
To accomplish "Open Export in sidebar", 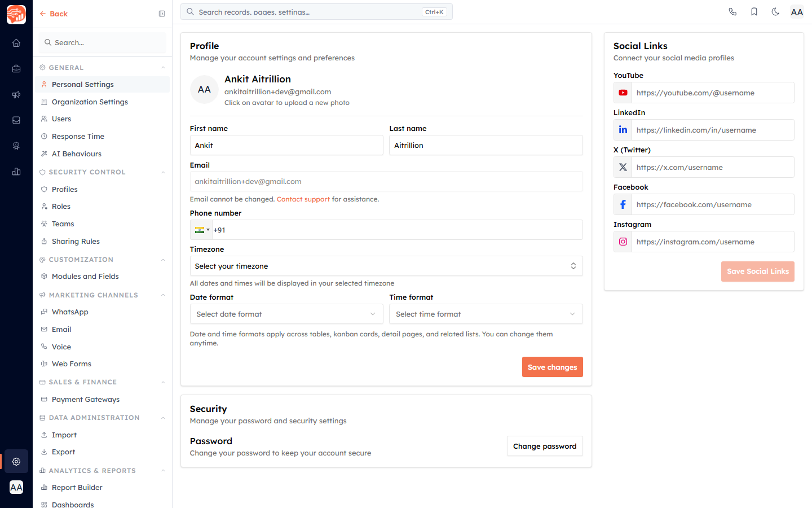I will pos(102,452).
